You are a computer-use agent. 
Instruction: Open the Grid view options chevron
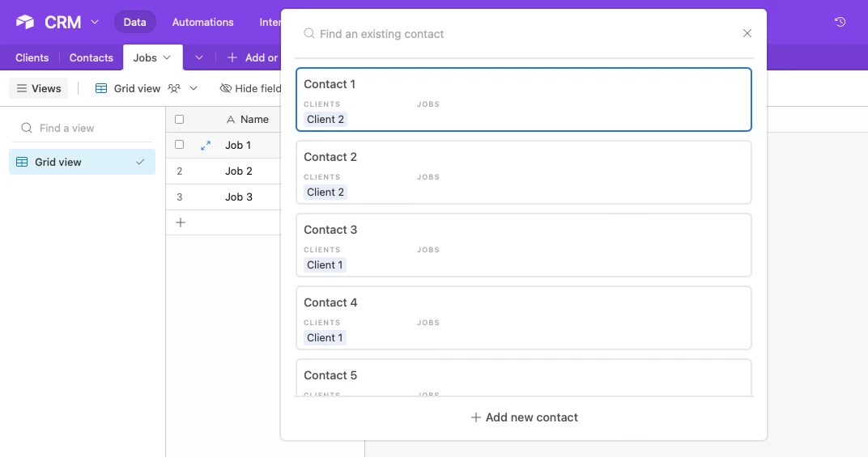(194, 88)
